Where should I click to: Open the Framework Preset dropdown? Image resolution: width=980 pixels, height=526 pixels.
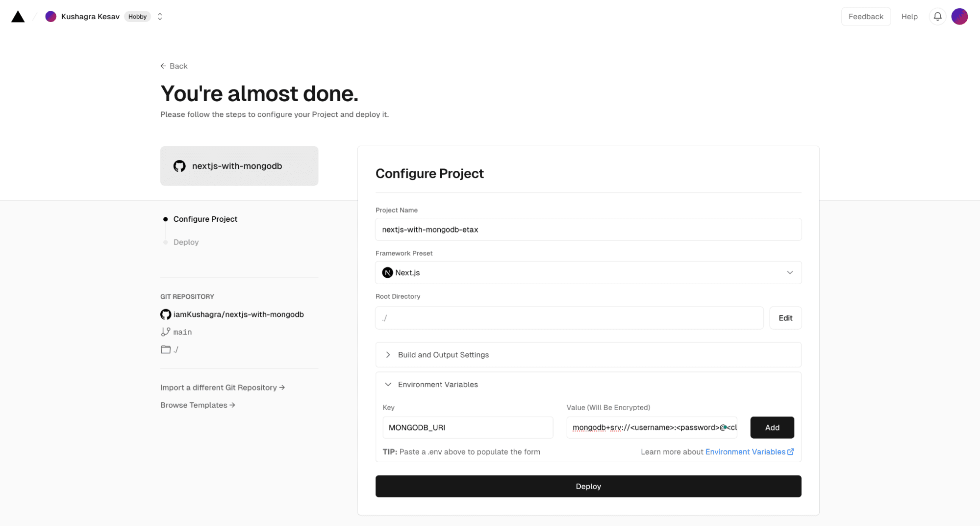click(x=789, y=273)
